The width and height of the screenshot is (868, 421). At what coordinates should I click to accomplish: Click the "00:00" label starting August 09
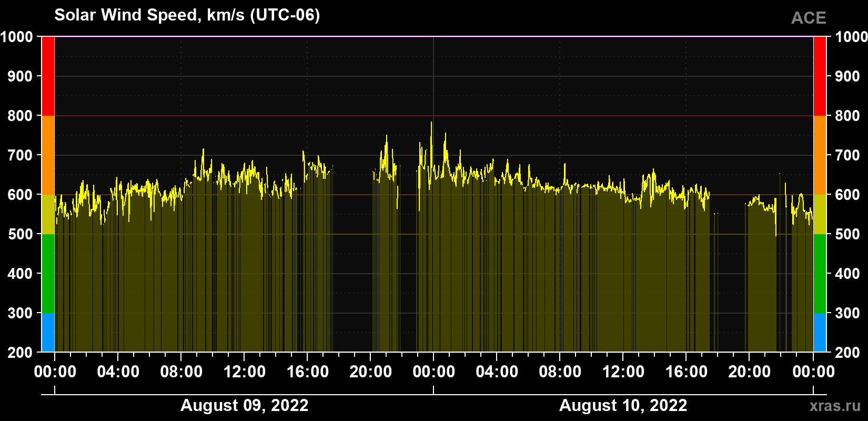click(55, 372)
